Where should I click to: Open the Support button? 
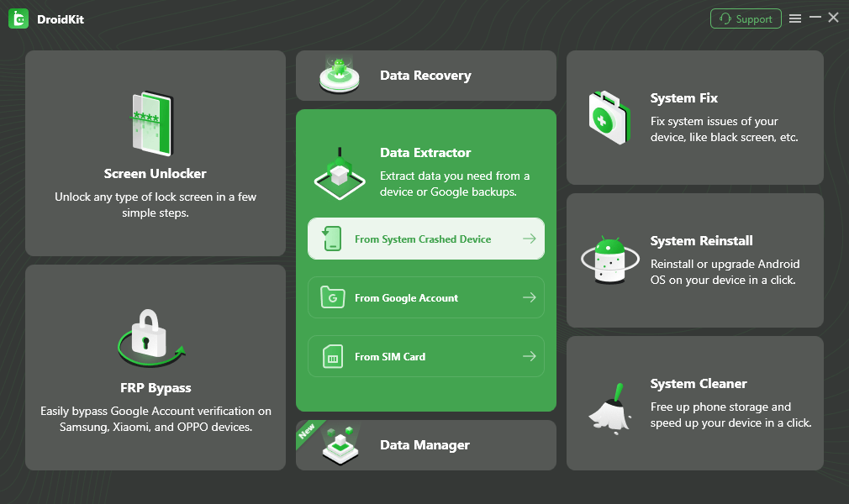tap(746, 19)
